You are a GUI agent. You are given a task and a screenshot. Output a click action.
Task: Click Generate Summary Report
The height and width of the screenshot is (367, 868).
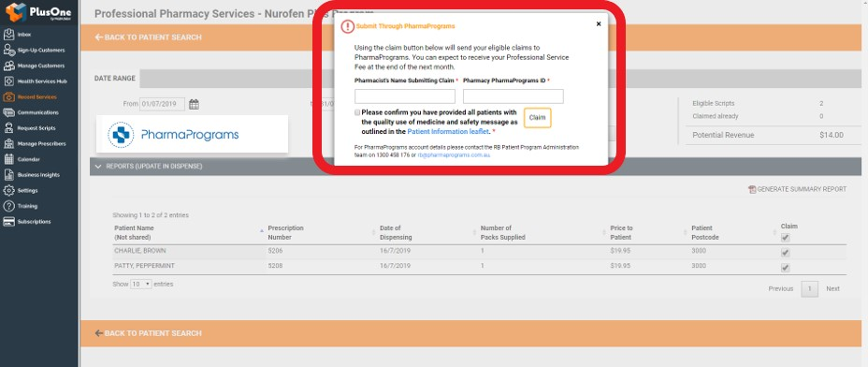[797, 189]
